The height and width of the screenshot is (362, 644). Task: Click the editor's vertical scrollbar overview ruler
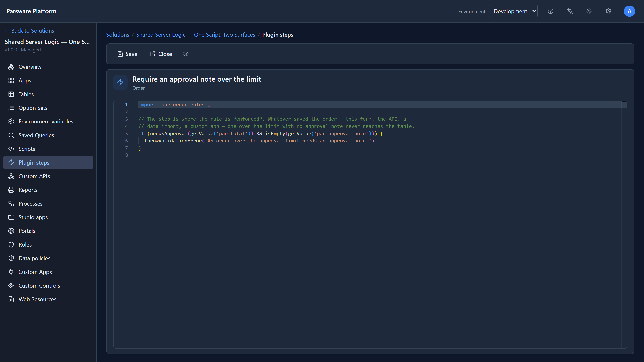624,224
